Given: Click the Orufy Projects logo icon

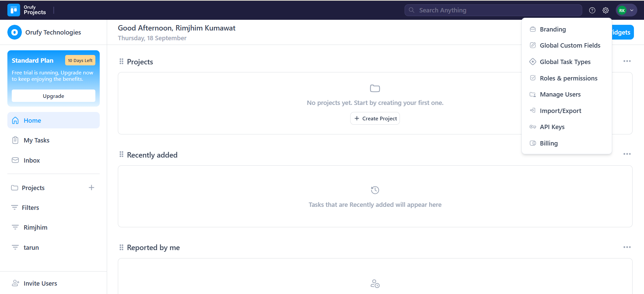Looking at the screenshot, I should pos(14,10).
